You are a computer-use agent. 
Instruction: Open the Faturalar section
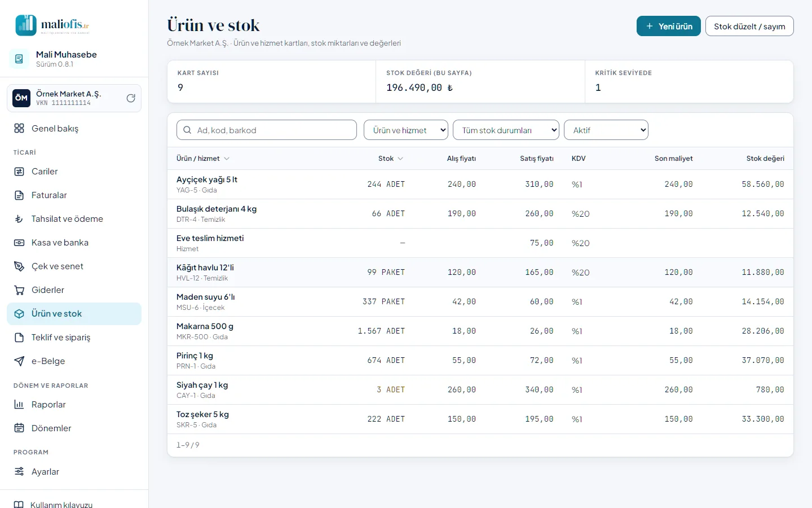click(x=74, y=195)
